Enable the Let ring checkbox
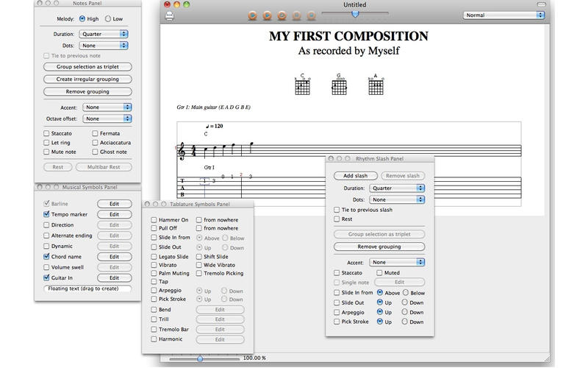Image resolution: width=588 pixels, height=368 pixels. tap(46, 143)
